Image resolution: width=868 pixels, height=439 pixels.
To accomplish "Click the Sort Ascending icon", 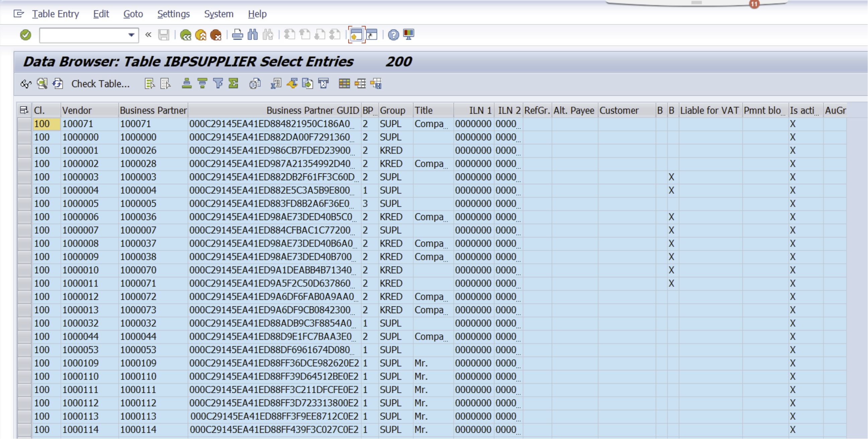I will pos(186,84).
